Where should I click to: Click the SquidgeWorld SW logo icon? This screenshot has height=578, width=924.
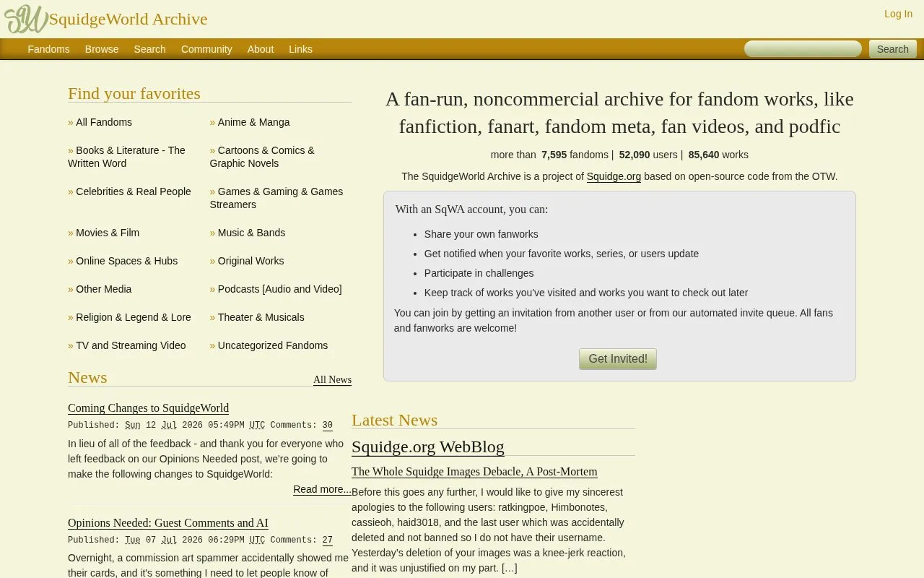coord(26,19)
